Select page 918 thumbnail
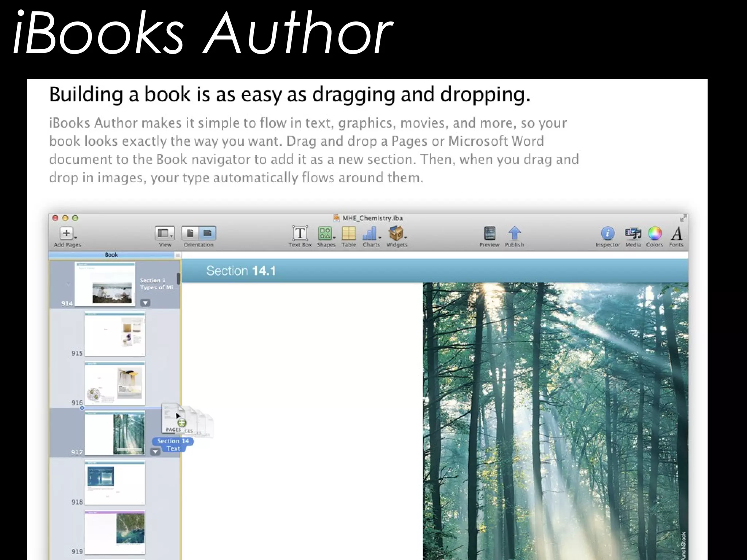 click(115, 483)
